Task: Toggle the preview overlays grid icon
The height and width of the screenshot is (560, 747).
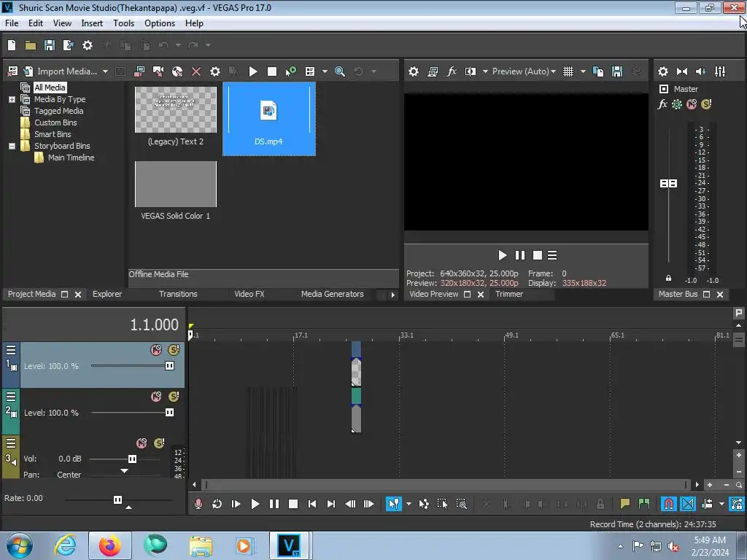Action: [x=568, y=71]
